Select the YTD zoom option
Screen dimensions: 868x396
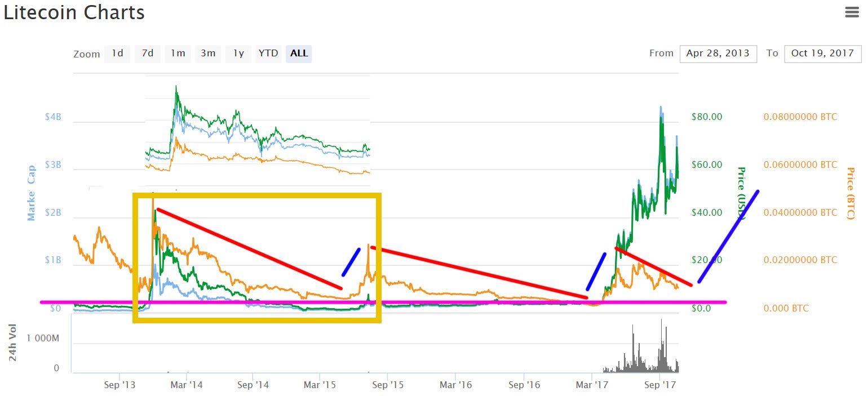pos(268,54)
